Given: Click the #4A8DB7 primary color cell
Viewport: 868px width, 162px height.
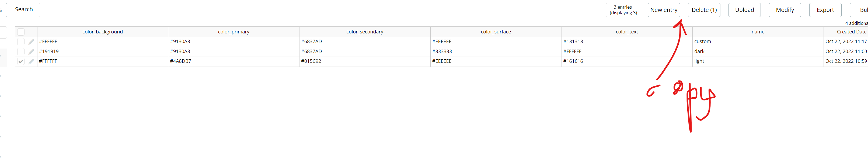Looking at the screenshot, I should [x=181, y=61].
